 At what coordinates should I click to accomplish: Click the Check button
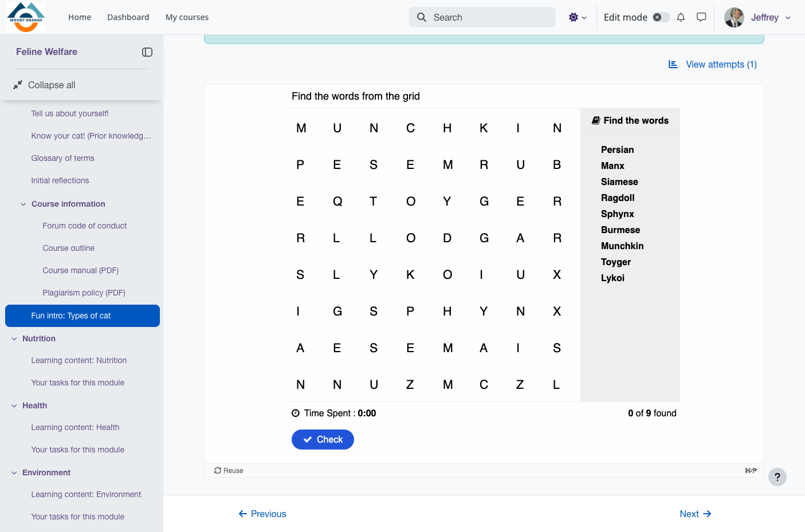323,439
